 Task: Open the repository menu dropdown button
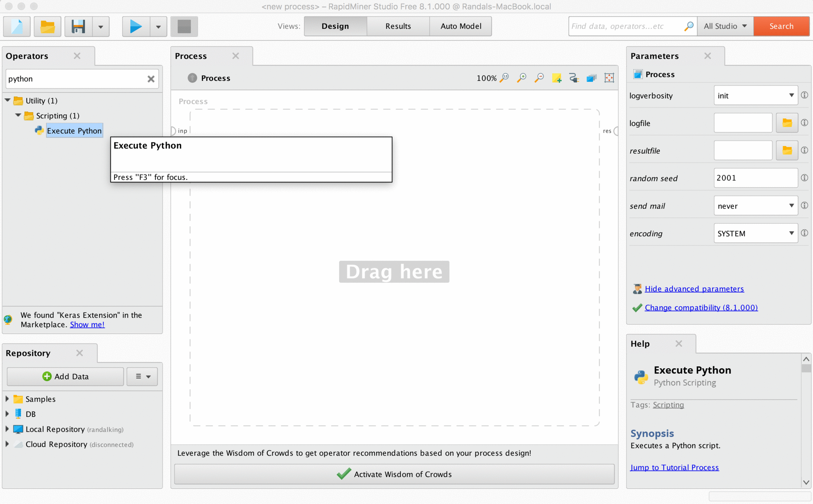click(142, 376)
